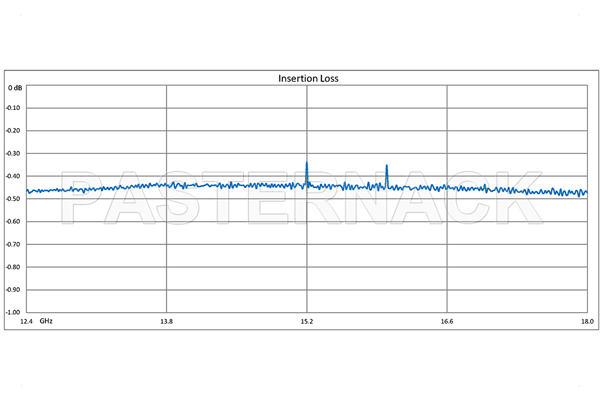Click the -0.40 y-axis tick label
Image resolution: width=600 pixels, height=400 pixels.
tap(15, 176)
